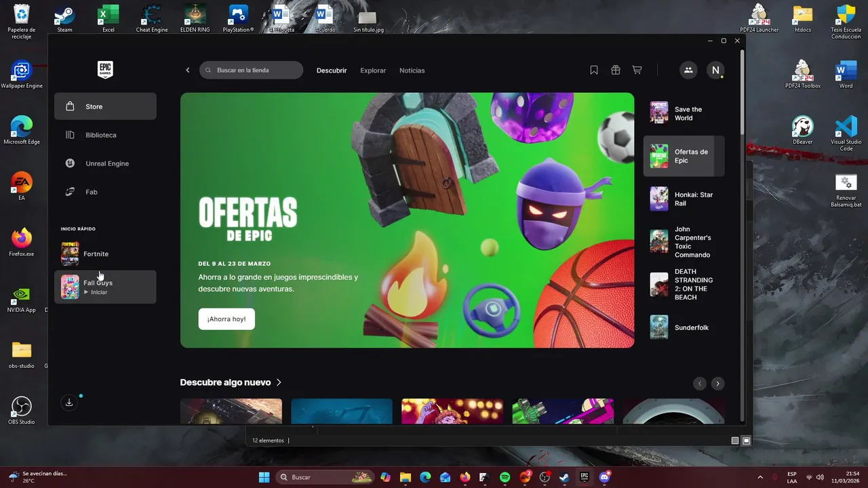
Task: Open the Windows Start button
Action: pyautogui.click(x=264, y=477)
